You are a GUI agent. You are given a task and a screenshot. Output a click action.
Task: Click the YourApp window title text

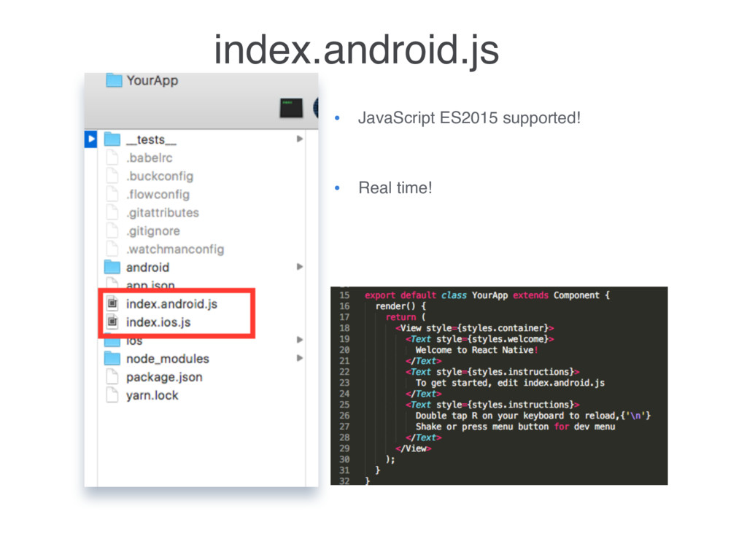click(152, 80)
